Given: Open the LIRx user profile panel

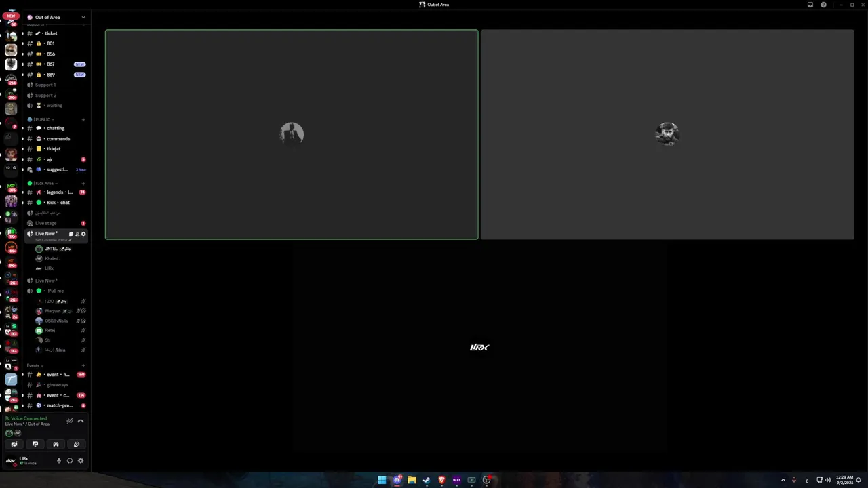Looking at the screenshot, I should [x=28, y=461].
